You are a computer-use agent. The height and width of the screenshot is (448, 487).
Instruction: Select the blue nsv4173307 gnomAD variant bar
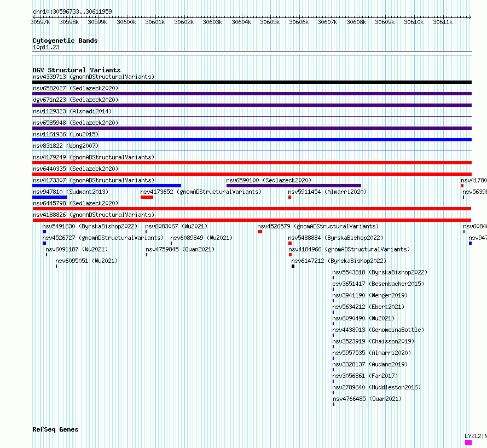coord(107,186)
